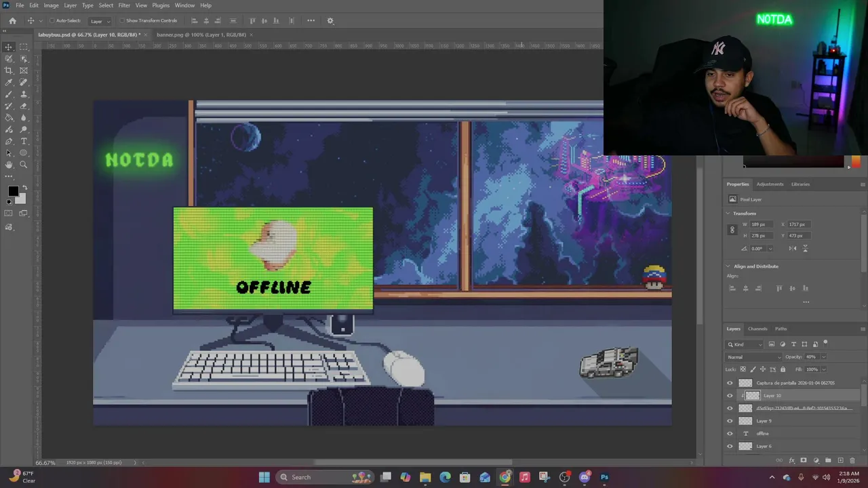Open the Opacity 40% dropdown arrow

point(824,357)
